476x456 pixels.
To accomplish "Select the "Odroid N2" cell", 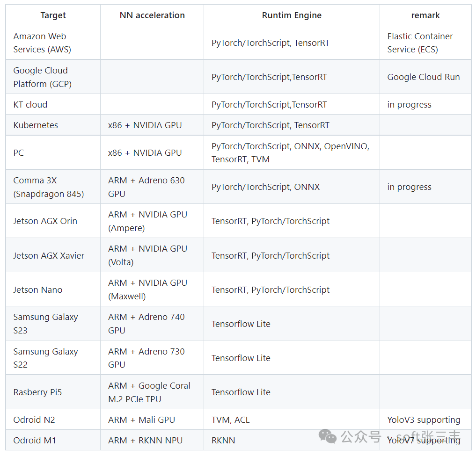I will click(53, 420).
